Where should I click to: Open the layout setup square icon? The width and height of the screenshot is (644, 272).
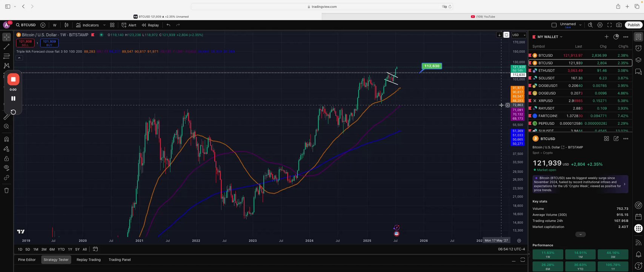(554, 25)
